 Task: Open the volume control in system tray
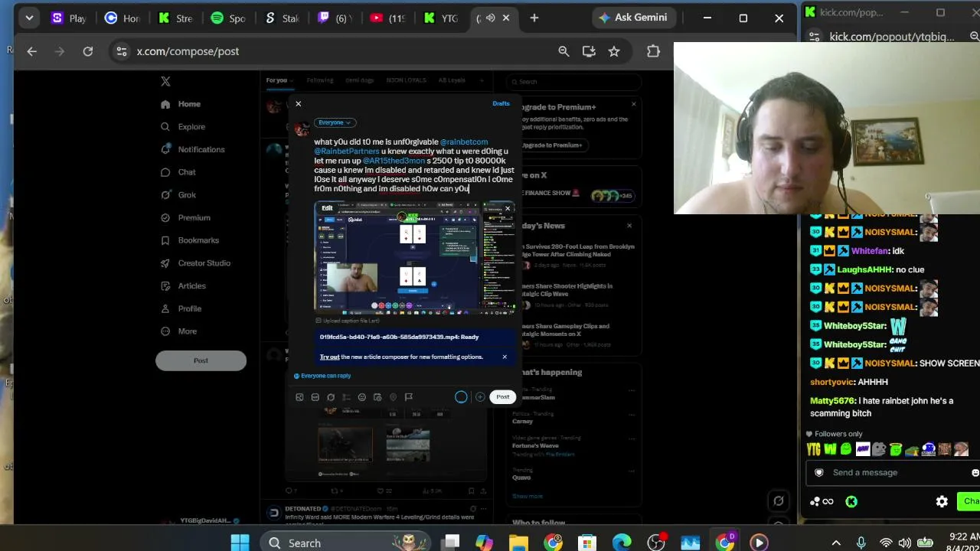click(904, 543)
